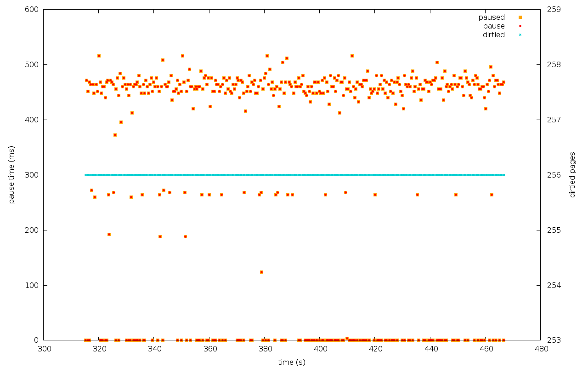The height and width of the screenshot is (368, 588).
Task: Click the 480 tick label on time axis
Action: tap(542, 349)
